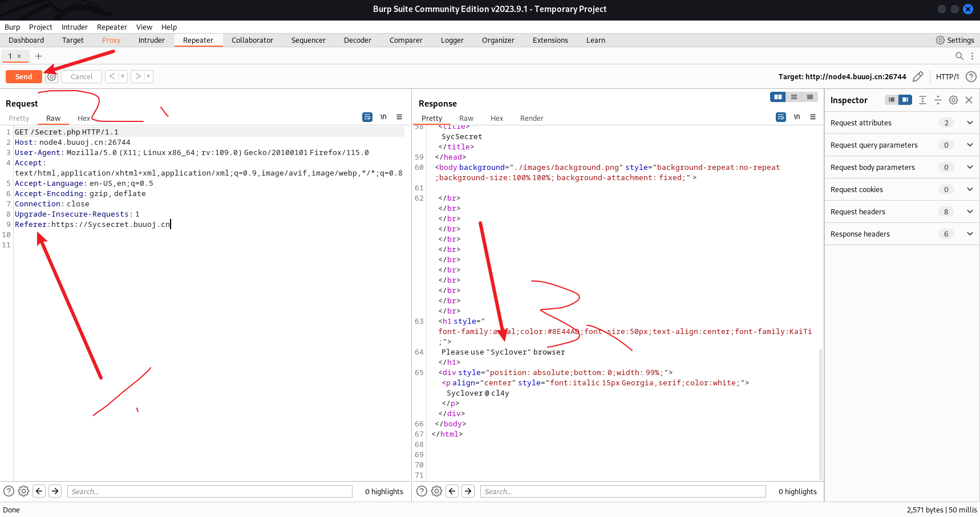
Task: Open the forward-history dropdown arrow
Action: 148,76
